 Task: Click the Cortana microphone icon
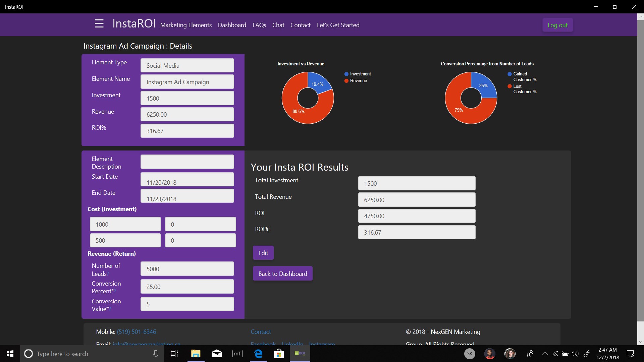[x=156, y=354]
